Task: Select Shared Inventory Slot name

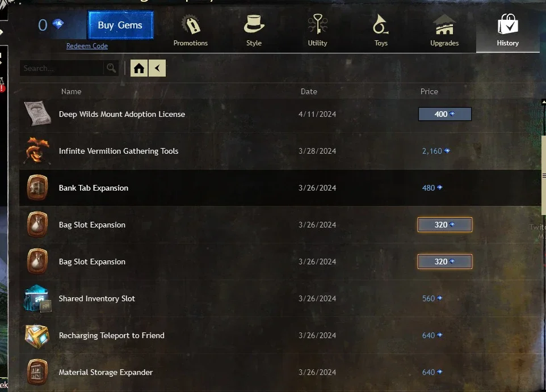Action: point(97,299)
